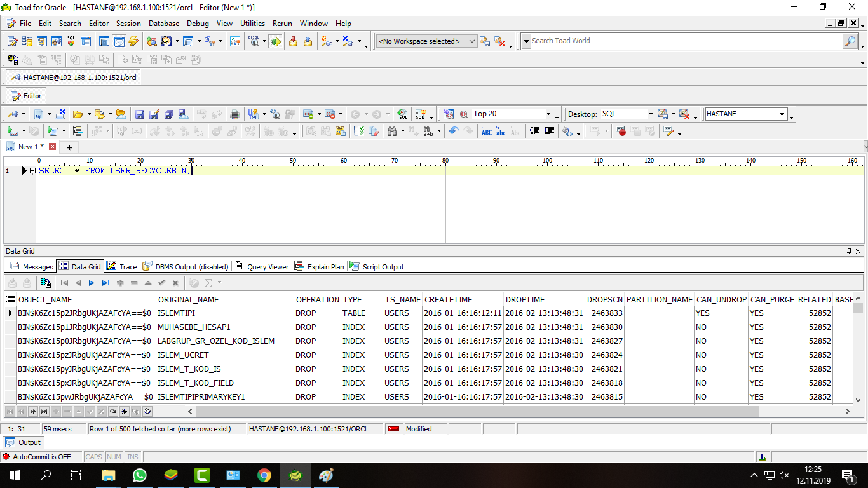Screen dimensions: 868x488
Task: Click the Search Toad World magnifier button
Action: point(850,41)
